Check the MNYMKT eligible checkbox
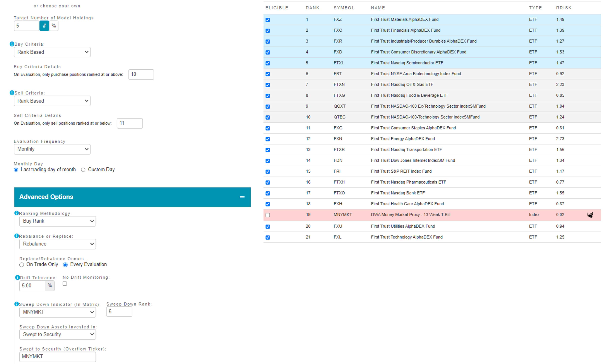 (268, 215)
